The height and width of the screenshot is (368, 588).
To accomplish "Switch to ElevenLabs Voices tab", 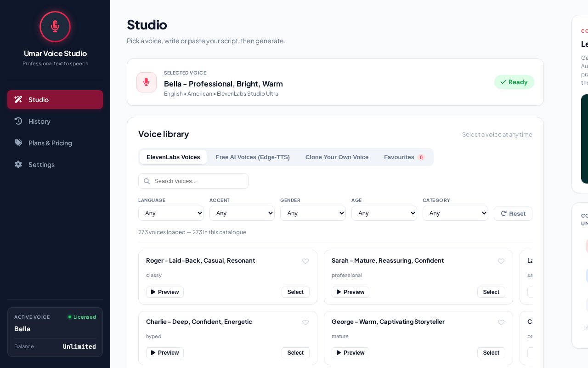I will 173,157.
